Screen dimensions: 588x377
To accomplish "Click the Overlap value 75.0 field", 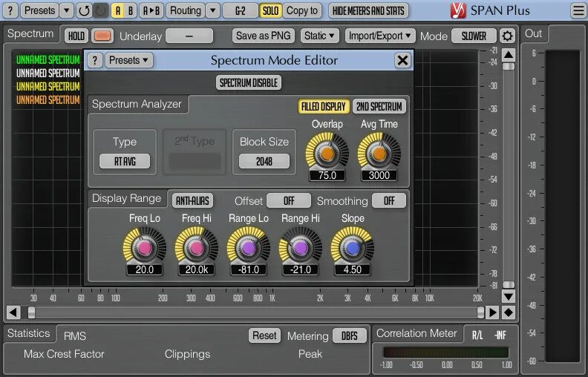I will point(327,175).
